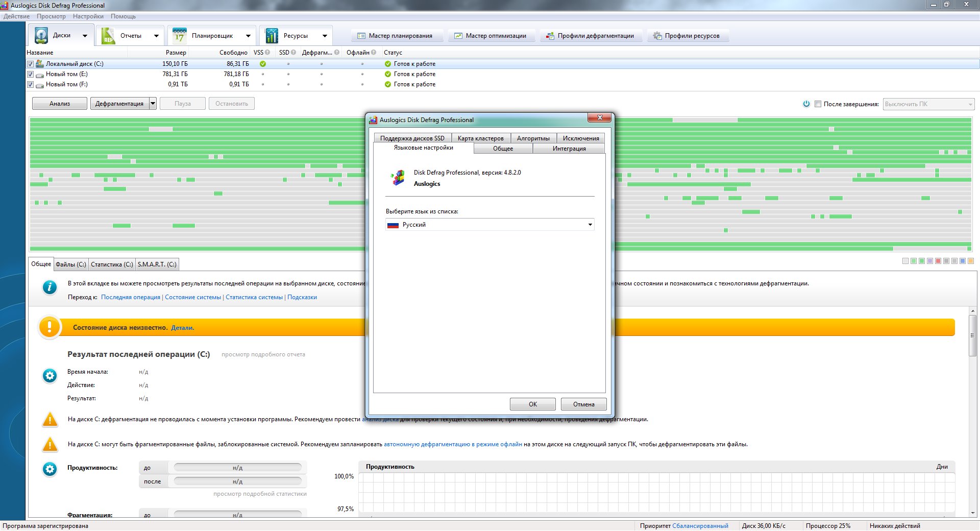Click the power icon near После завершения
980x531 pixels.
pyautogui.click(x=806, y=104)
